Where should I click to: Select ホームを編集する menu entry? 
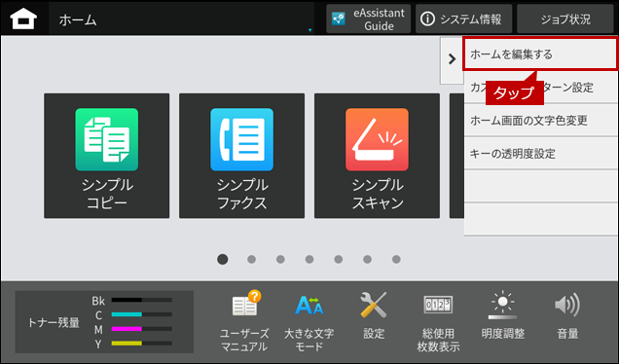(539, 55)
